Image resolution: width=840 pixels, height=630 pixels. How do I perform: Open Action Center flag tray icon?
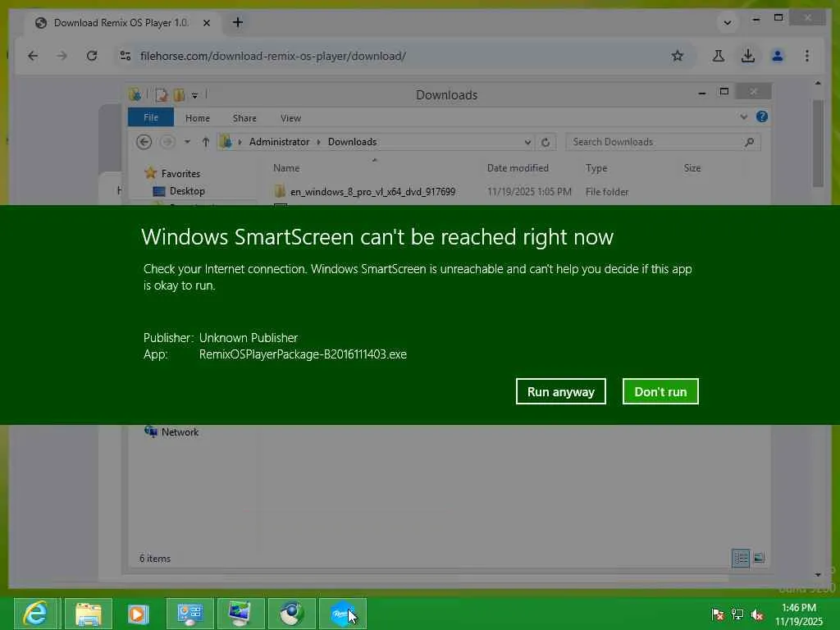(x=717, y=614)
